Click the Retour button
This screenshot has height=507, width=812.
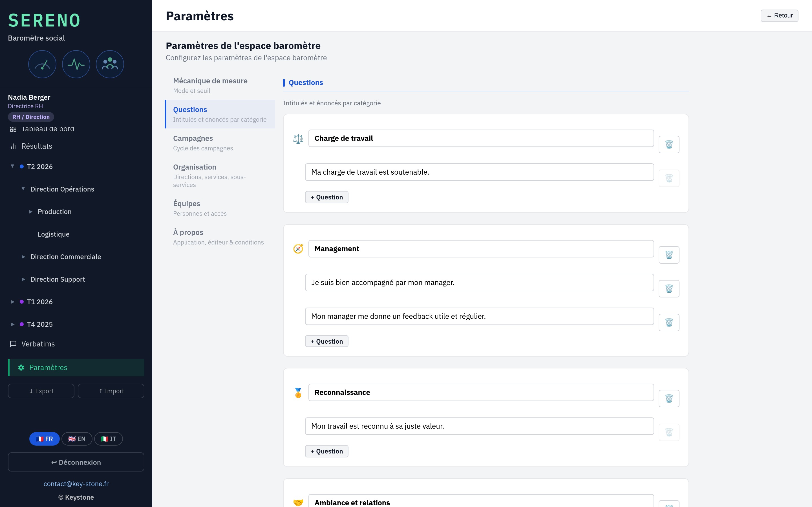(x=779, y=16)
